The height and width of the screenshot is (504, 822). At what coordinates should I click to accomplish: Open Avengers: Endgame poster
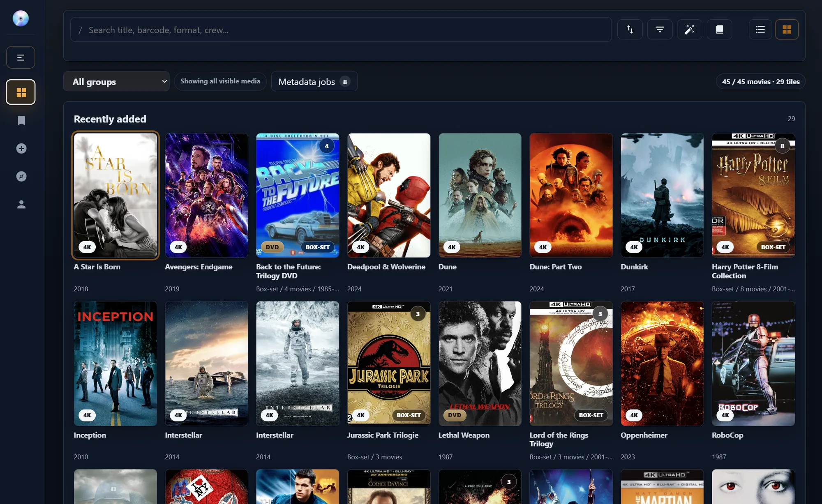coord(207,195)
